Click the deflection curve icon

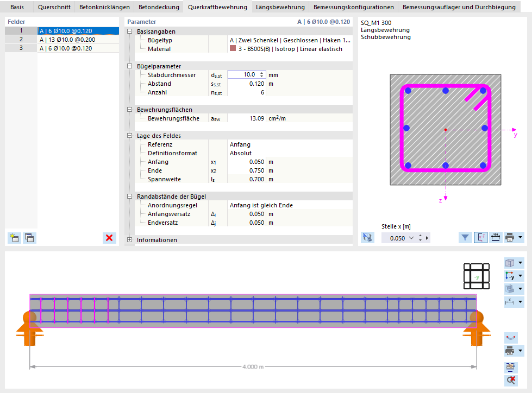(x=511, y=338)
